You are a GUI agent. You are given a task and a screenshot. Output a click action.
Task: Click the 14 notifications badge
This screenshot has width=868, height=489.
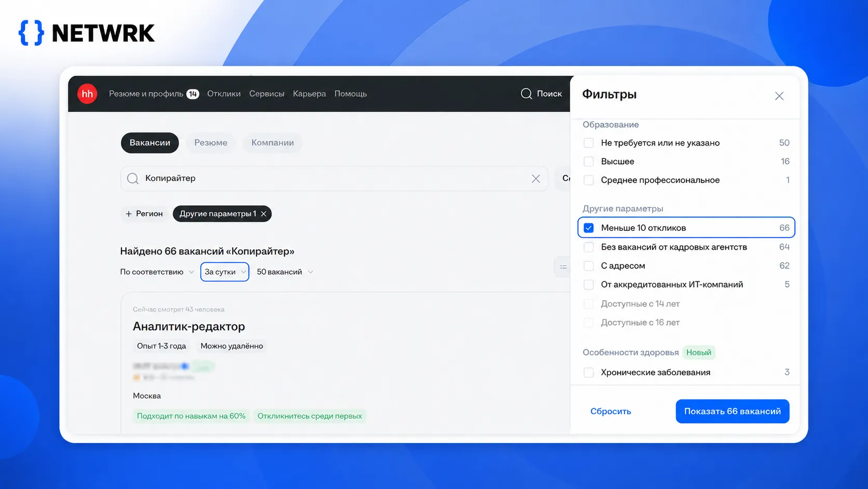click(193, 94)
